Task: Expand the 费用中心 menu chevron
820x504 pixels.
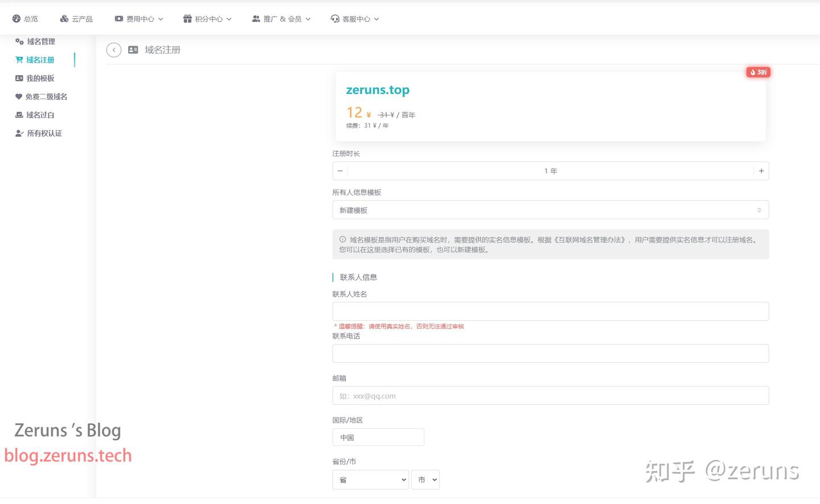Action: (161, 19)
